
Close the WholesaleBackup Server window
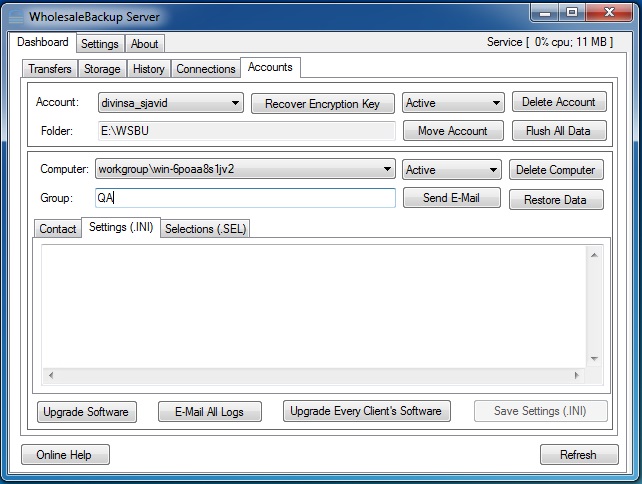[610, 13]
